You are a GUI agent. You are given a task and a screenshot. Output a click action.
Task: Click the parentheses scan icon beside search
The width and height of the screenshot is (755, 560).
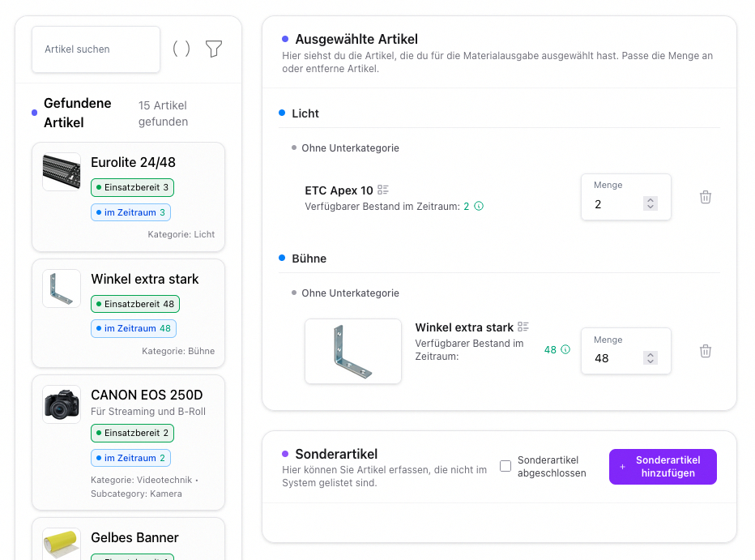click(x=181, y=49)
